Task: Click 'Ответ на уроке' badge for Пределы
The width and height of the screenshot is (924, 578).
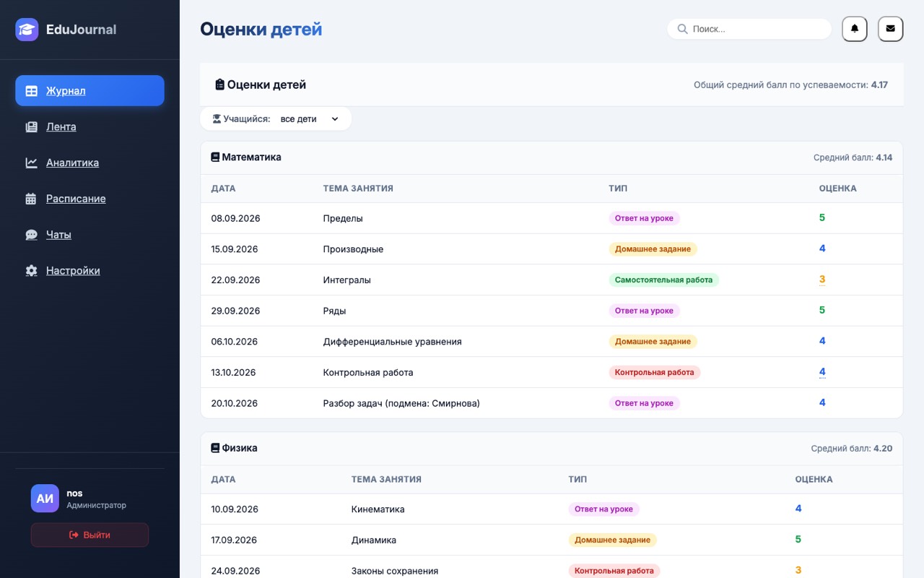Action: (x=644, y=218)
